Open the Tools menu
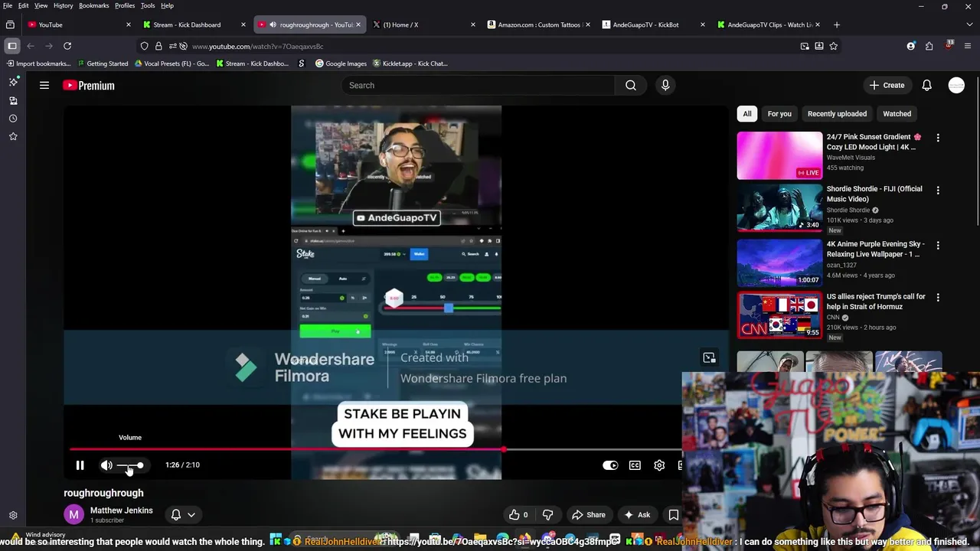 pyautogui.click(x=148, y=5)
